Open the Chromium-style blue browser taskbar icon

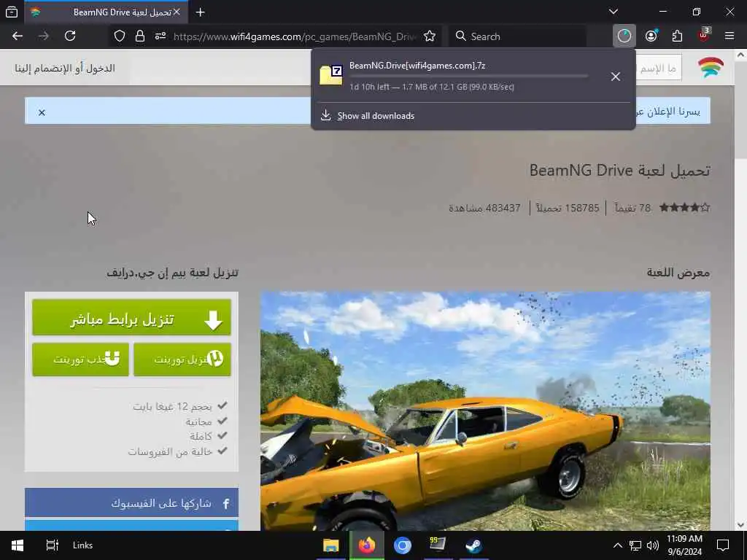click(403, 545)
